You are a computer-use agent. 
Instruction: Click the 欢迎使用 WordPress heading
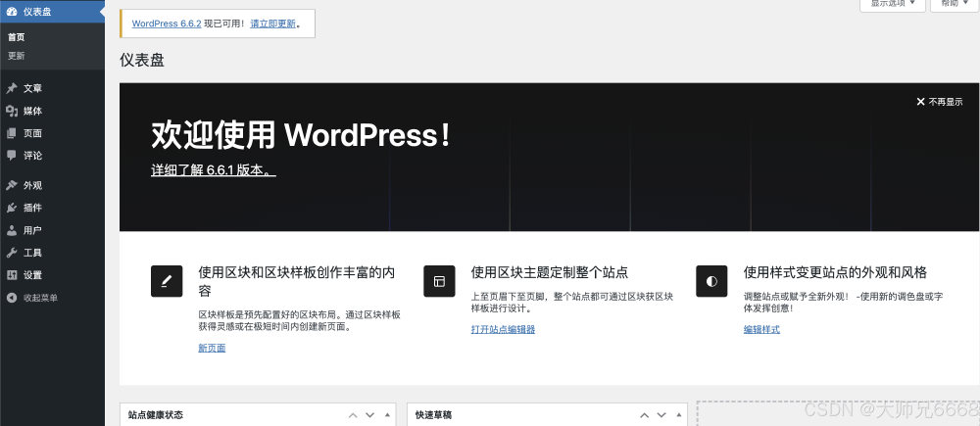301,135
